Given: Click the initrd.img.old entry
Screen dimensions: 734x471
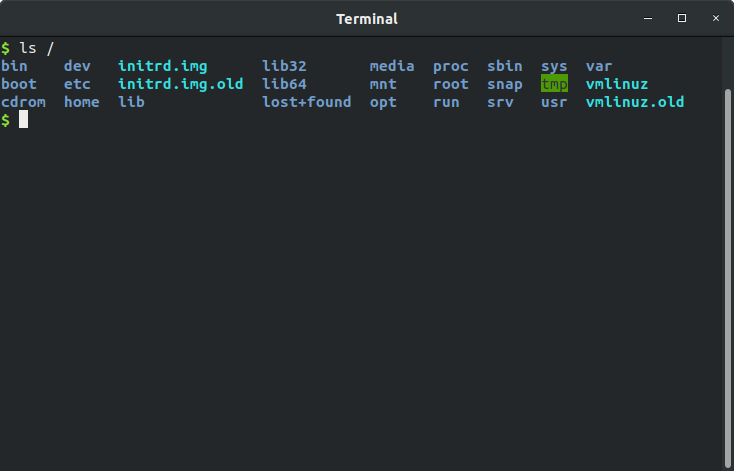Looking at the screenshot, I should point(180,84).
